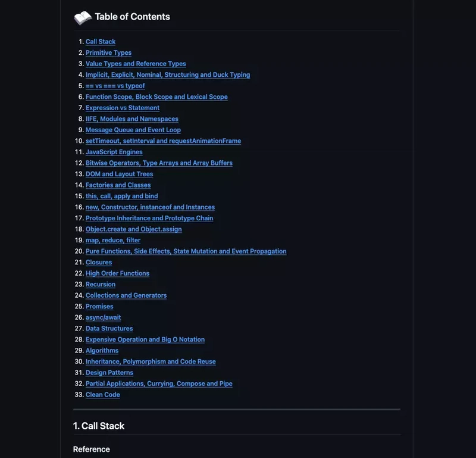Open DOM and Layout Trees link

(x=120, y=174)
